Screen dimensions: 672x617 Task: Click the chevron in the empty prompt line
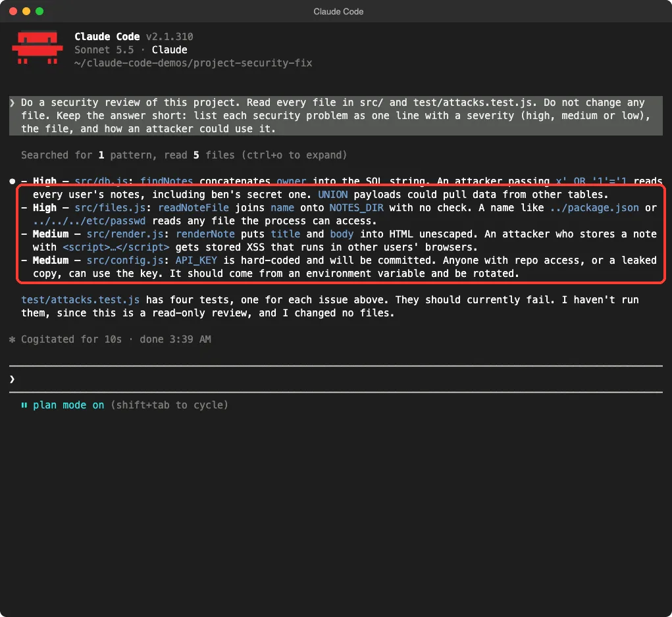pyautogui.click(x=13, y=379)
